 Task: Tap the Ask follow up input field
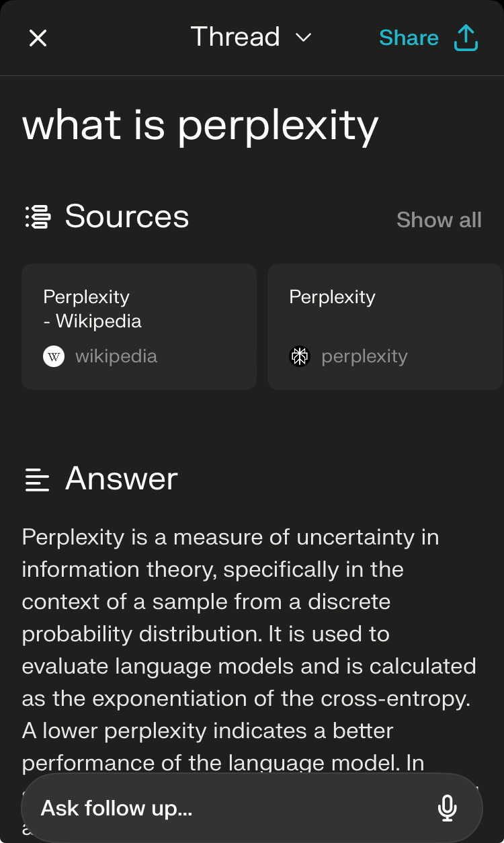click(202, 808)
